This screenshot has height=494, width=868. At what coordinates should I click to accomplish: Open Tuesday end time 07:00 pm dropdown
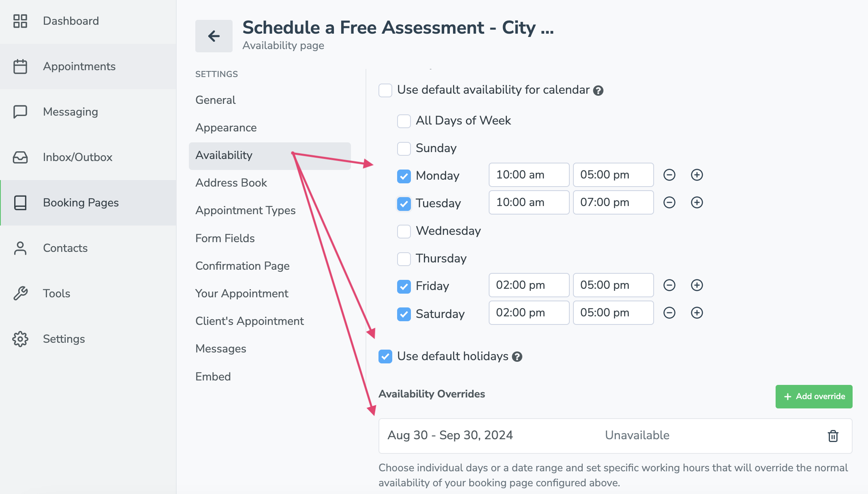coord(613,202)
